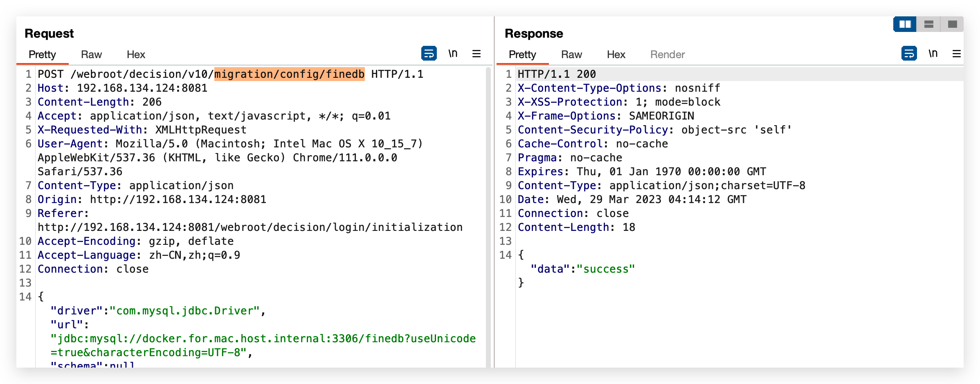Open the Response Render tab
Viewport: 980px width, 384px height.
click(668, 54)
